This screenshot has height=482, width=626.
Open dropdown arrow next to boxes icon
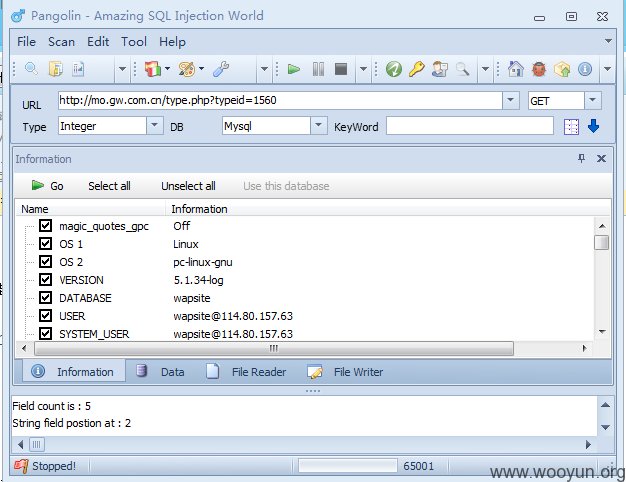(x=167, y=69)
